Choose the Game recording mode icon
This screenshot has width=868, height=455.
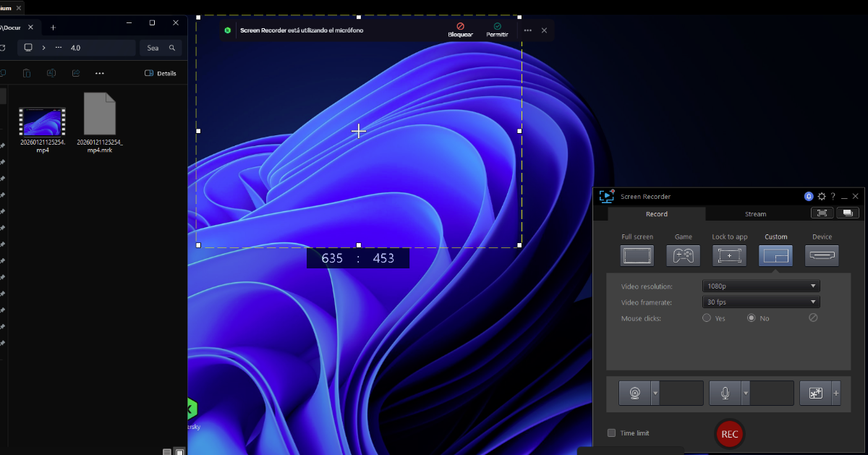pyautogui.click(x=683, y=255)
